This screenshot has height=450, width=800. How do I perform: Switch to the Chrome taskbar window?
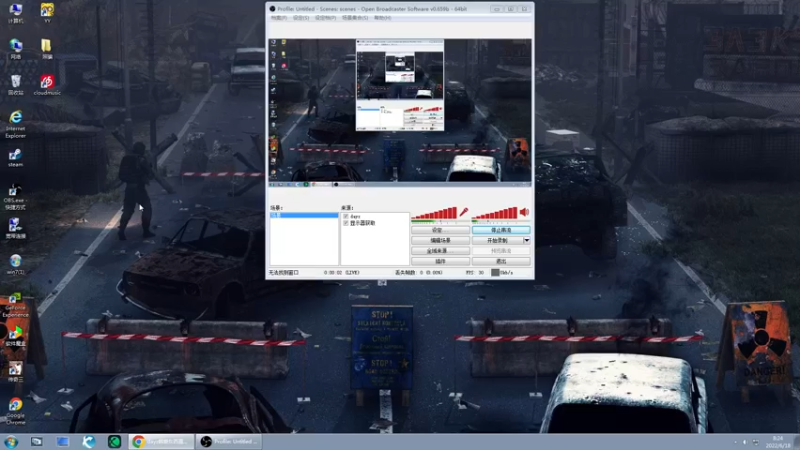[x=161, y=442]
